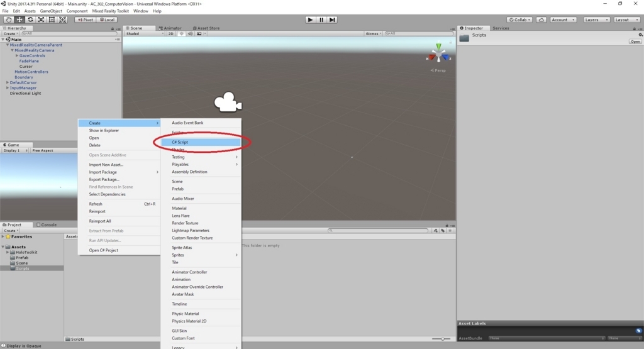Select Material in Create submenu

coord(201,208)
